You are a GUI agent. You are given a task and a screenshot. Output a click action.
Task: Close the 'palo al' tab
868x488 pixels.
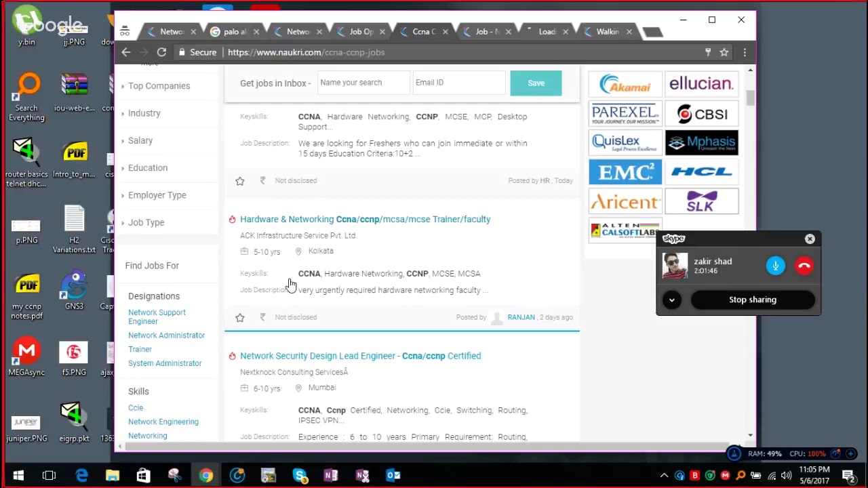pos(256,31)
